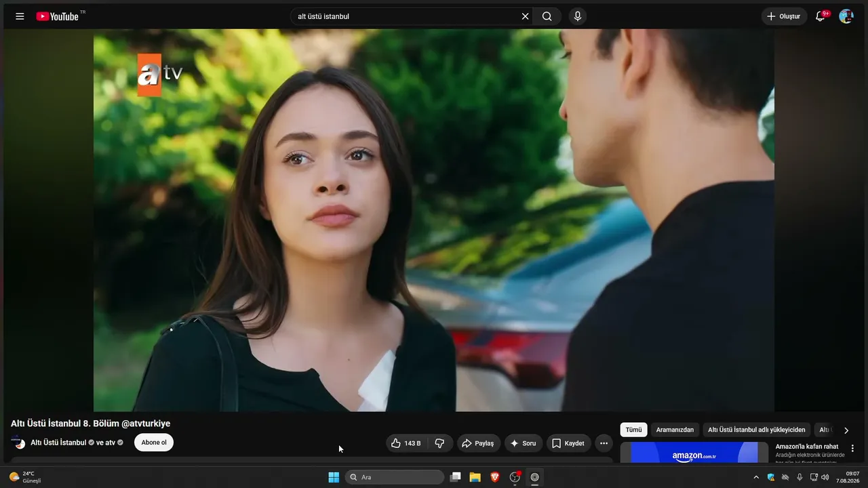Show hidden system tray icons

(756, 477)
